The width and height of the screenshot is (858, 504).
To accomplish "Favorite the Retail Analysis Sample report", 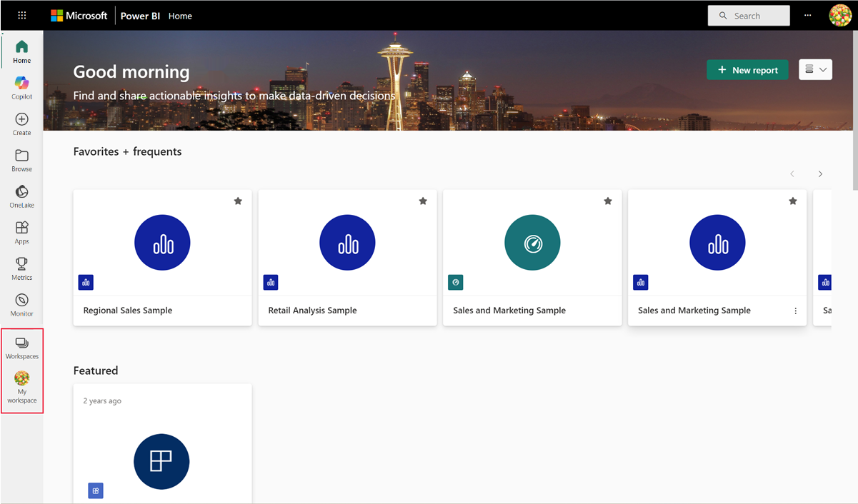I will point(422,201).
